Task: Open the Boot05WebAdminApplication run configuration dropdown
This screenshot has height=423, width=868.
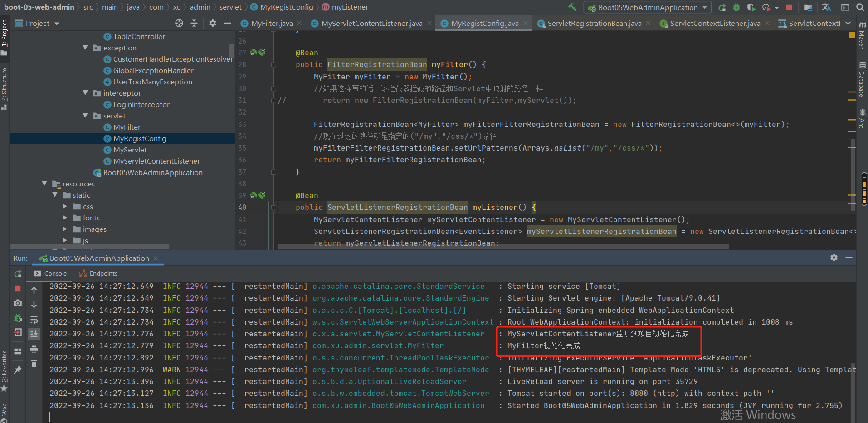Action: (648, 7)
